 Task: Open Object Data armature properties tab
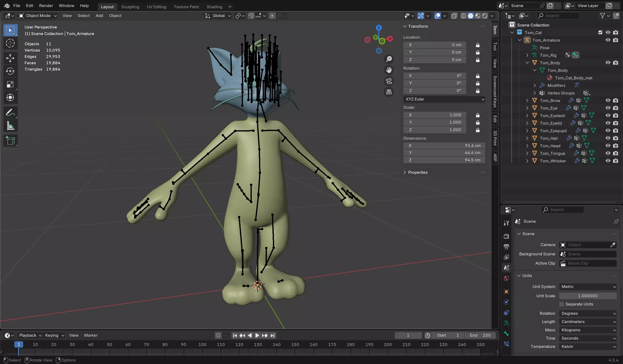click(x=506, y=323)
